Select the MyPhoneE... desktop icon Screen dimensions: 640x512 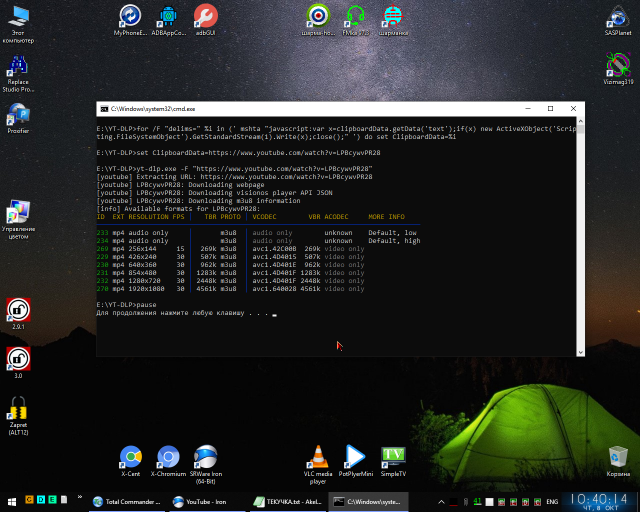[130, 20]
